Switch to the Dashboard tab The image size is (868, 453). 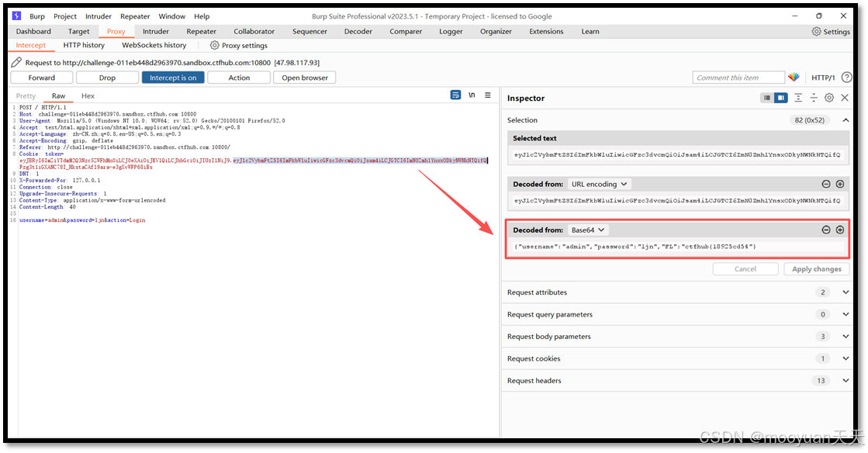coord(33,32)
